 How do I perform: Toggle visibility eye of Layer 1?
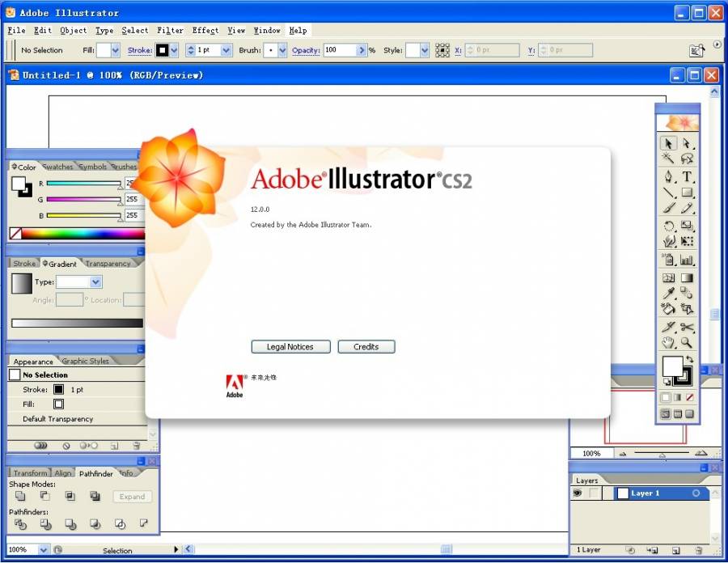click(578, 493)
